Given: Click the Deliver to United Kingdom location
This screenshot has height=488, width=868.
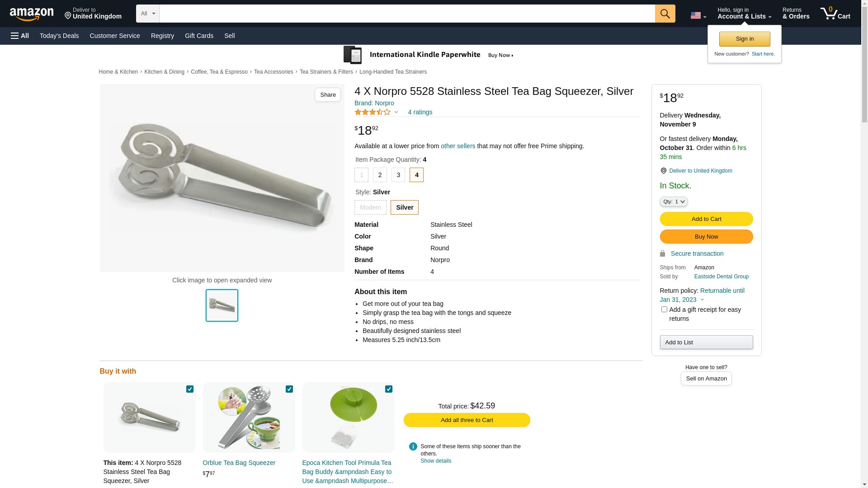Looking at the screenshot, I should click(x=93, y=14).
